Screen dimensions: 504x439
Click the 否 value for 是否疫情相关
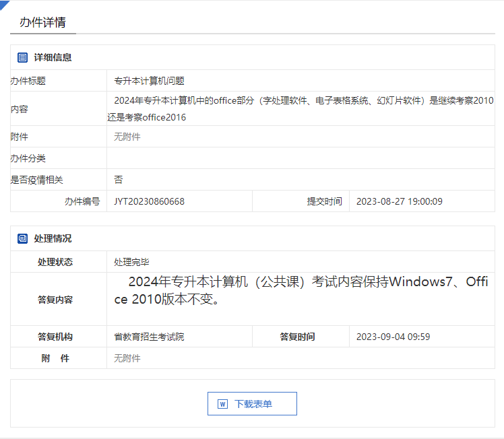(x=119, y=180)
